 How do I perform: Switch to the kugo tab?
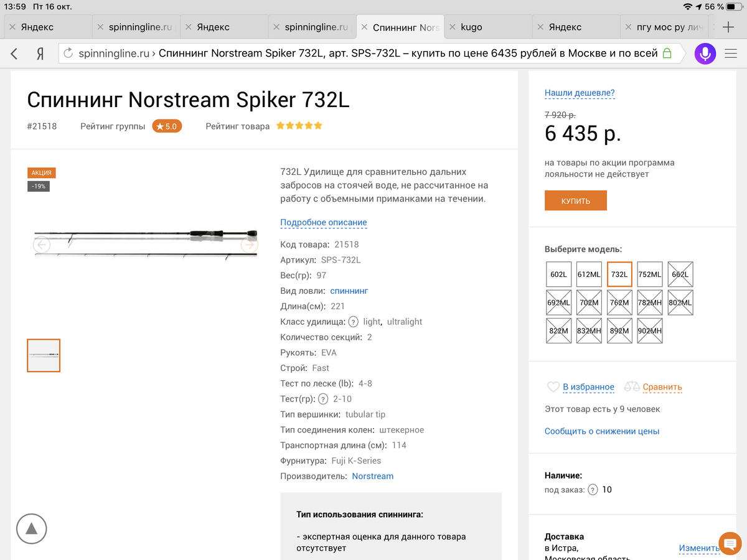(471, 27)
